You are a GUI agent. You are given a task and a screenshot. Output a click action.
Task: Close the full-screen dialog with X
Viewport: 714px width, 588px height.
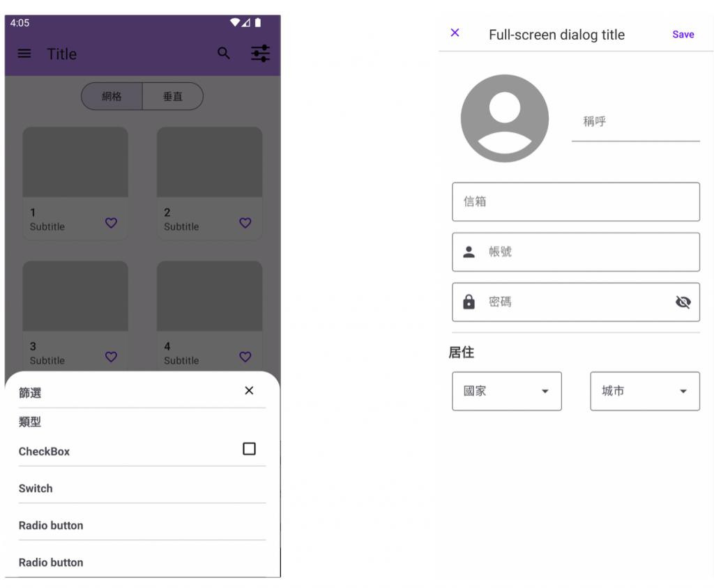coord(455,33)
